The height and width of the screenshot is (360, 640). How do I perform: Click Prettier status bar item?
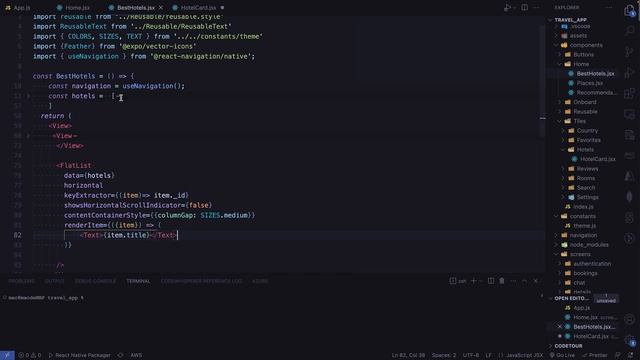point(595,355)
